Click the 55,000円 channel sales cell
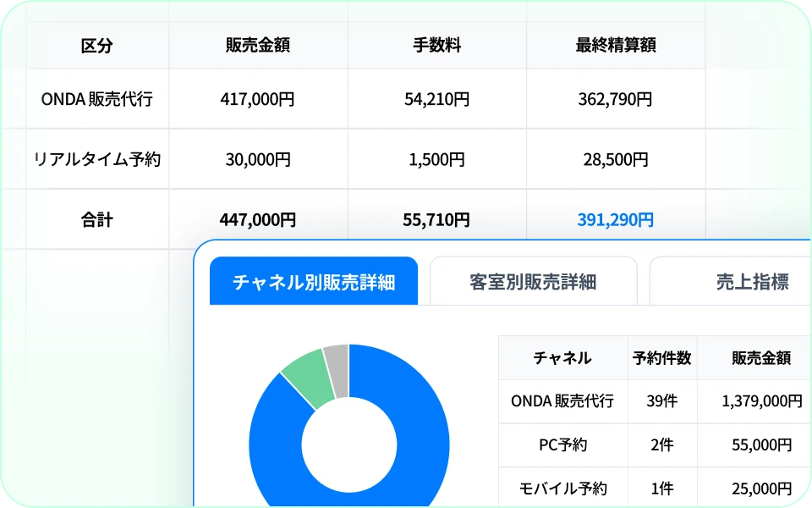Screen dimensions: 812x508 pyautogui.click(x=762, y=444)
